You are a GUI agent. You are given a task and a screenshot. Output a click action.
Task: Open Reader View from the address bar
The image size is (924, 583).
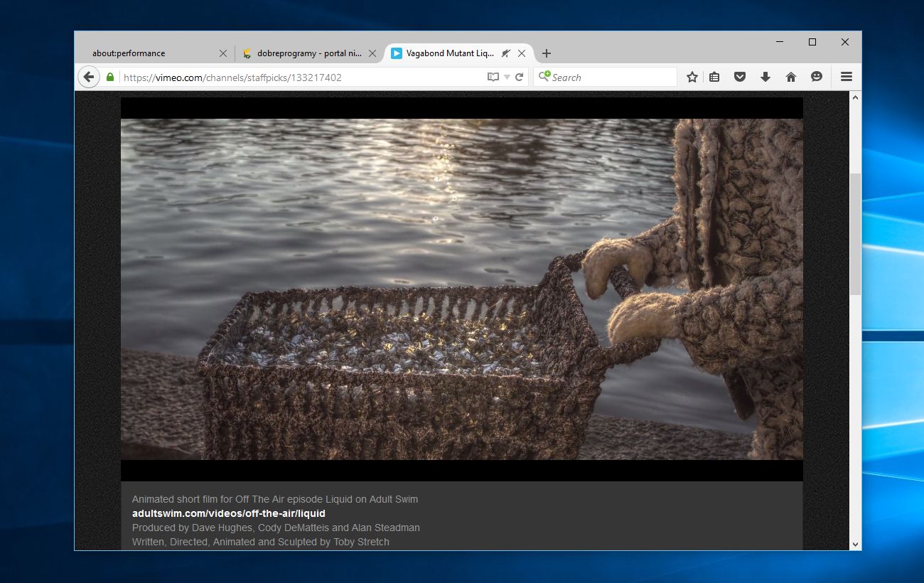click(x=493, y=77)
